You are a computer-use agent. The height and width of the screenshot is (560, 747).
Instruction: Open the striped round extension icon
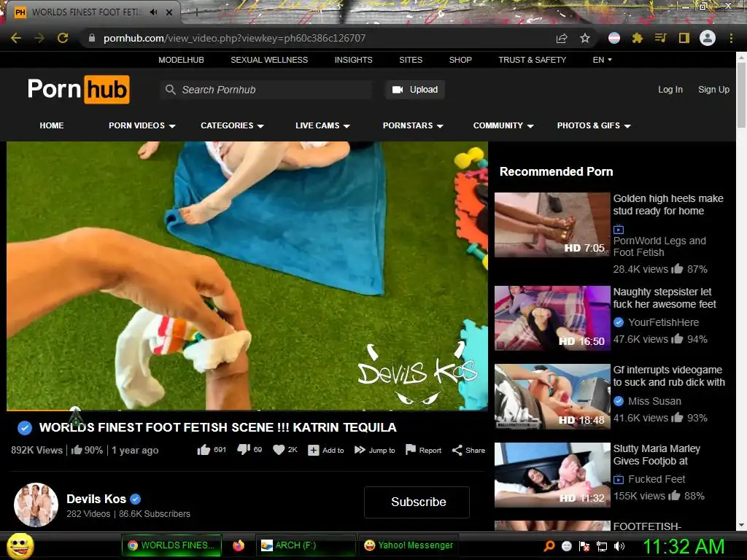(x=614, y=38)
